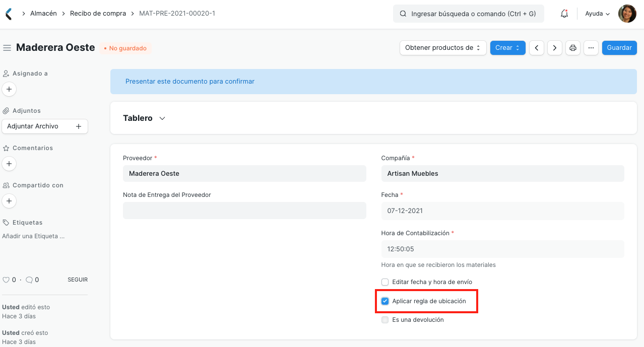The height and width of the screenshot is (347, 644).
Task: Click SEGUIR to follow this document
Action: [x=77, y=280]
